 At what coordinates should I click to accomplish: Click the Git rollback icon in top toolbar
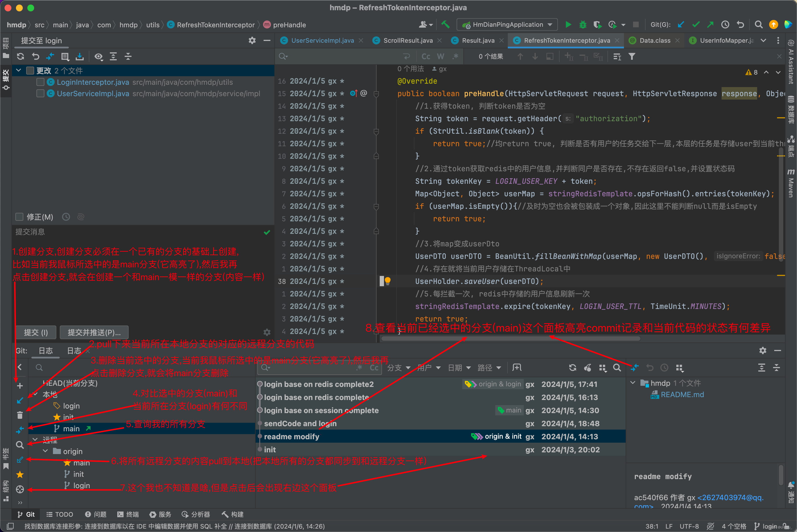[740, 24]
